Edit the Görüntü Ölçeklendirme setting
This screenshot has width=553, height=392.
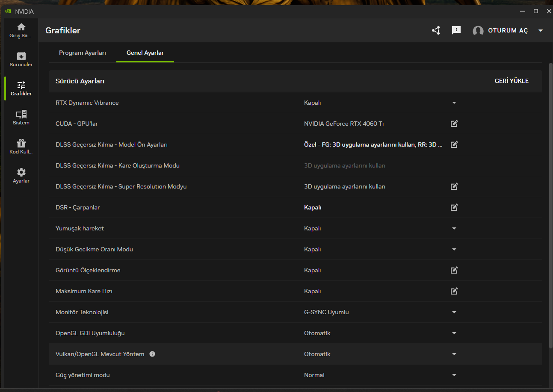pyautogui.click(x=454, y=270)
